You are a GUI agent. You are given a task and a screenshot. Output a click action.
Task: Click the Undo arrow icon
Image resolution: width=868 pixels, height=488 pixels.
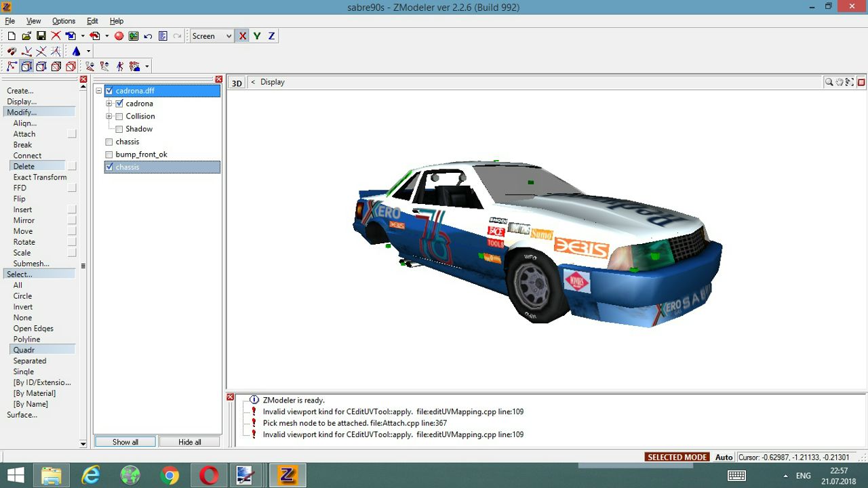point(148,36)
